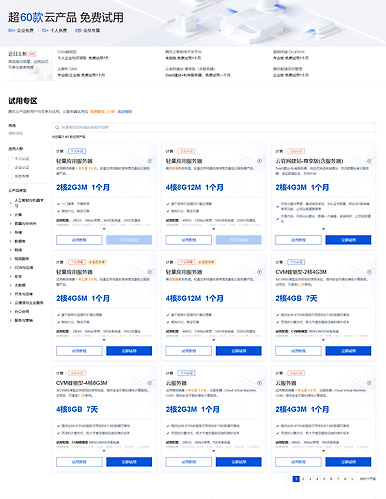Click 立即试用 on CVM体验型-4核8G3M card
The width and height of the screenshot is (386, 499).
tap(129, 462)
